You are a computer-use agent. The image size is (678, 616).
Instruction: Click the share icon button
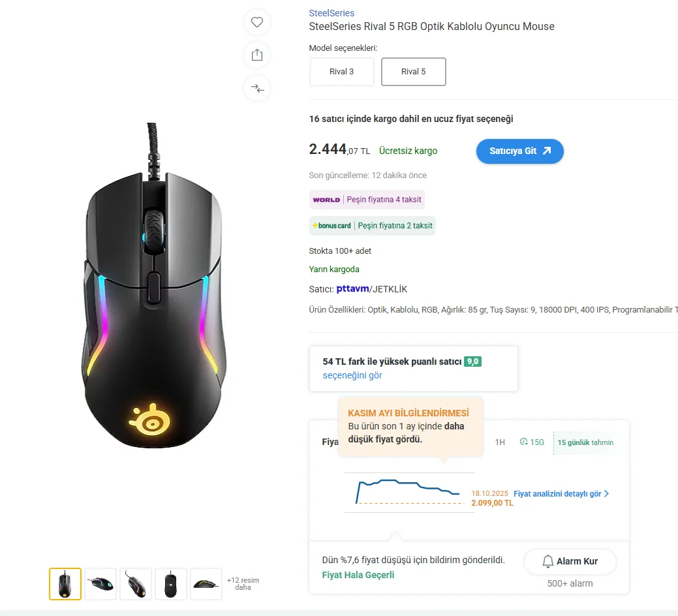257,55
